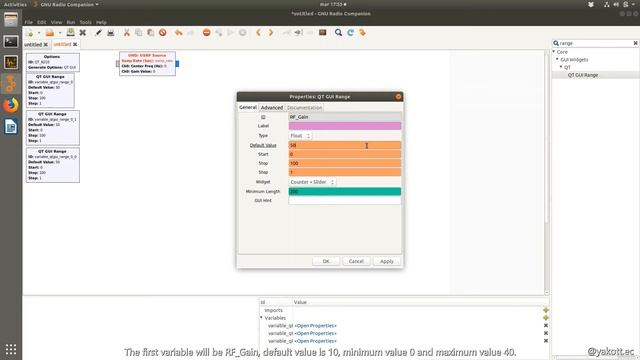Close the first untitled tab

pyautogui.click(x=46, y=44)
